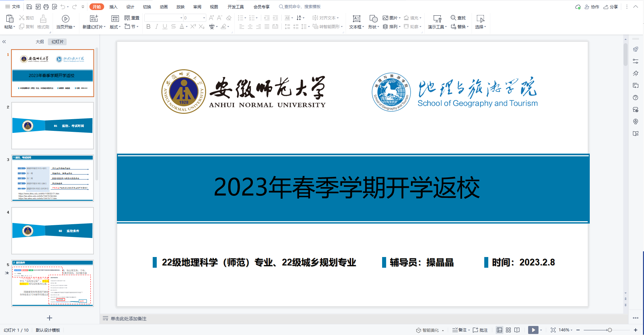This screenshot has height=335, width=644.
Task: Collapse the slide thumbnail pane
Action: [x=4, y=42]
